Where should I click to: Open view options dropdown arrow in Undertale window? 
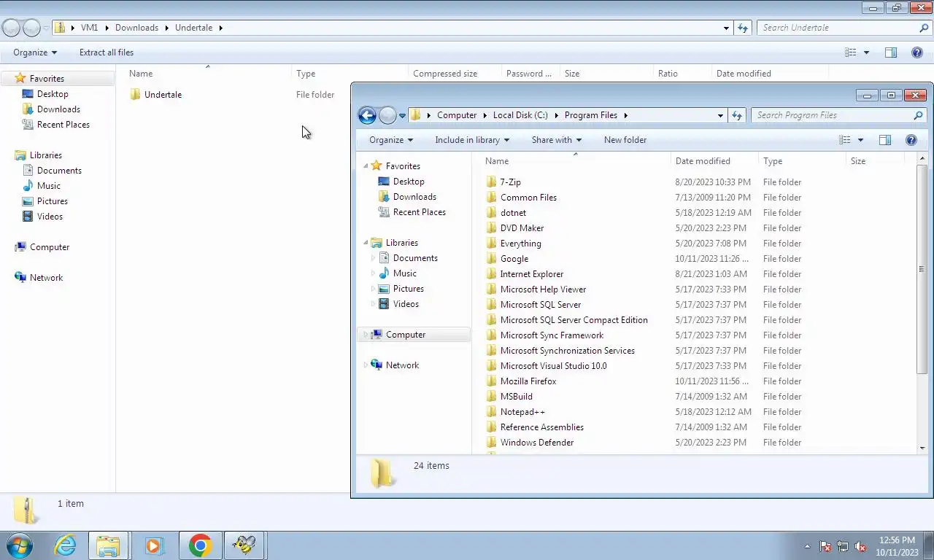[866, 52]
